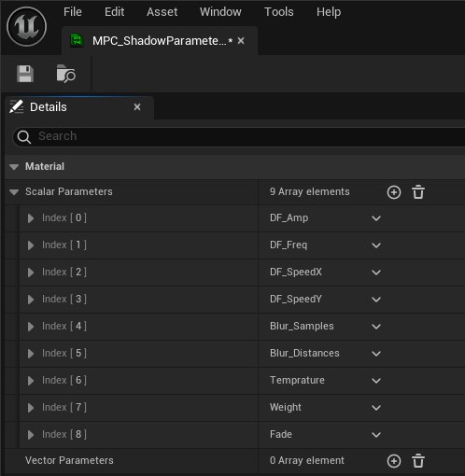Select the MPC_ShadowParameters asset tab
The width and height of the screenshot is (465, 476).
point(159,41)
